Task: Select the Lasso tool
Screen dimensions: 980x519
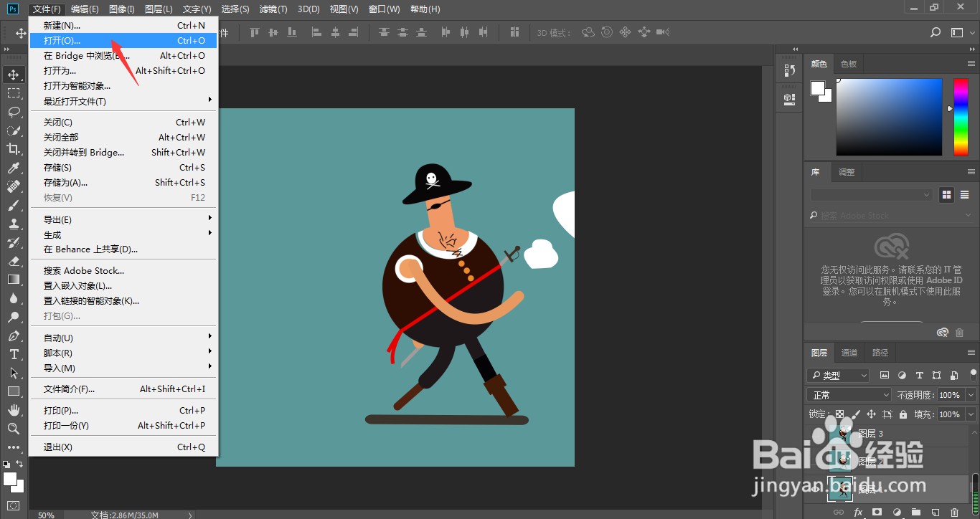Action: pos(14,112)
